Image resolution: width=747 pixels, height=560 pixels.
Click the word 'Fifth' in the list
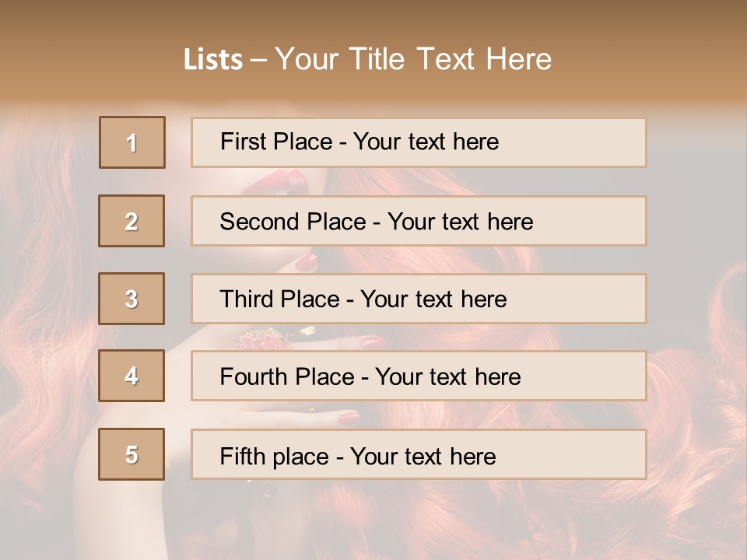click(242, 456)
